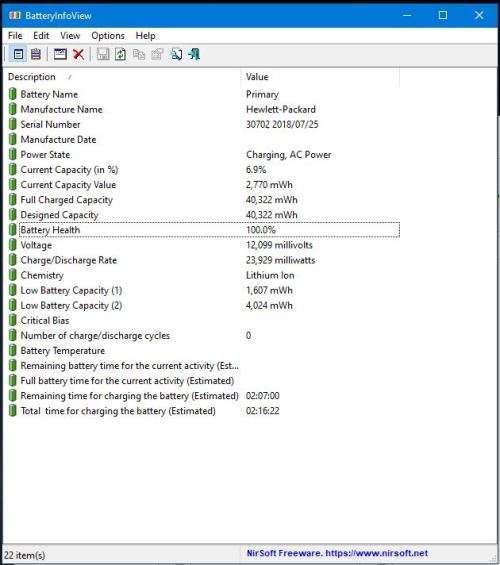Select the Charge/Discharge Rate row label
Screen dimensions: 500x565
(68, 260)
